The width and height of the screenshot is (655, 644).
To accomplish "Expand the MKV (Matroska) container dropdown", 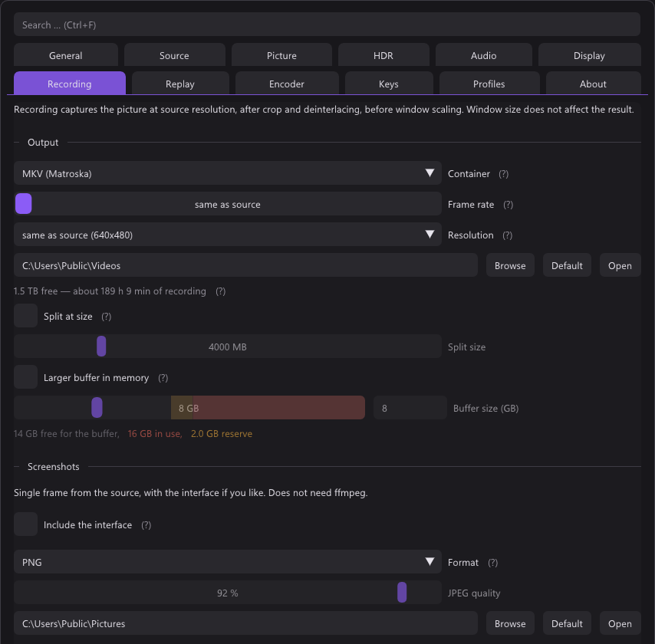I will pyautogui.click(x=228, y=173).
